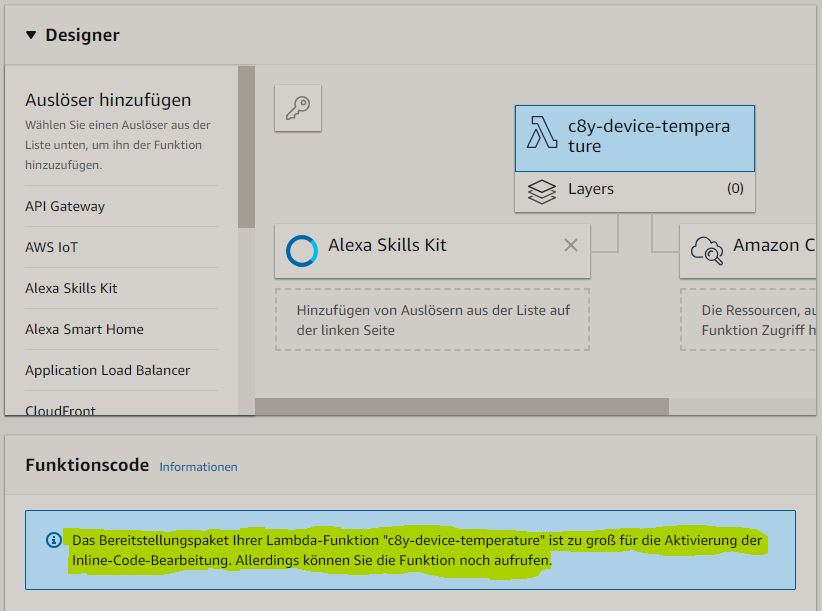
Task: Open the Informationen link
Action: click(x=198, y=467)
